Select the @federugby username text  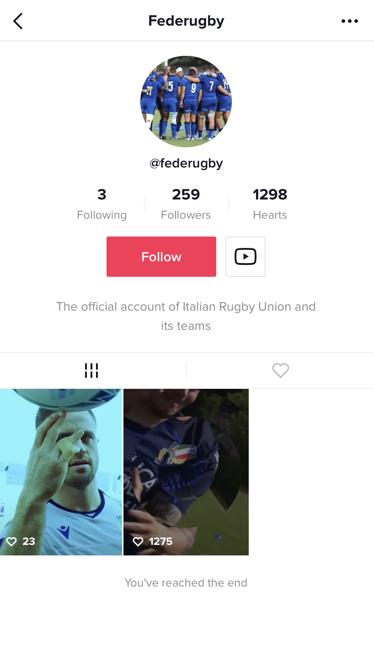point(186,164)
